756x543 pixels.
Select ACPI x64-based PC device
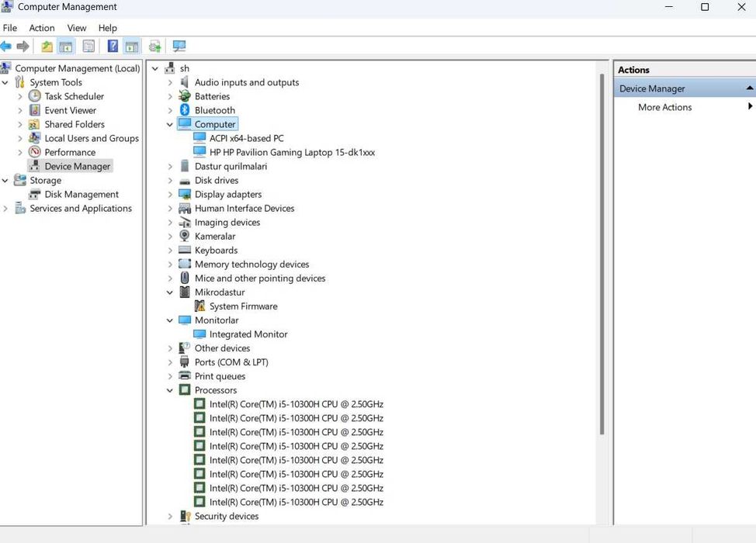coord(246,138)
